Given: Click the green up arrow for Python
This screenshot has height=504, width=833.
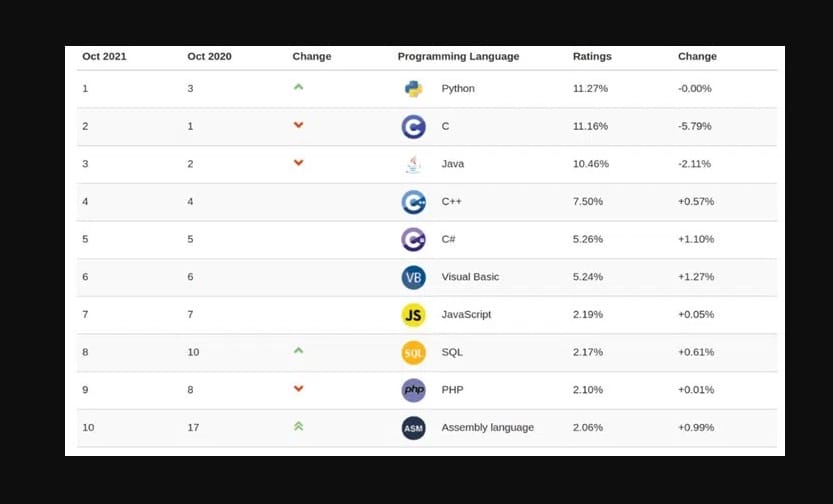Looking at the screenshot, I should 298,88.
